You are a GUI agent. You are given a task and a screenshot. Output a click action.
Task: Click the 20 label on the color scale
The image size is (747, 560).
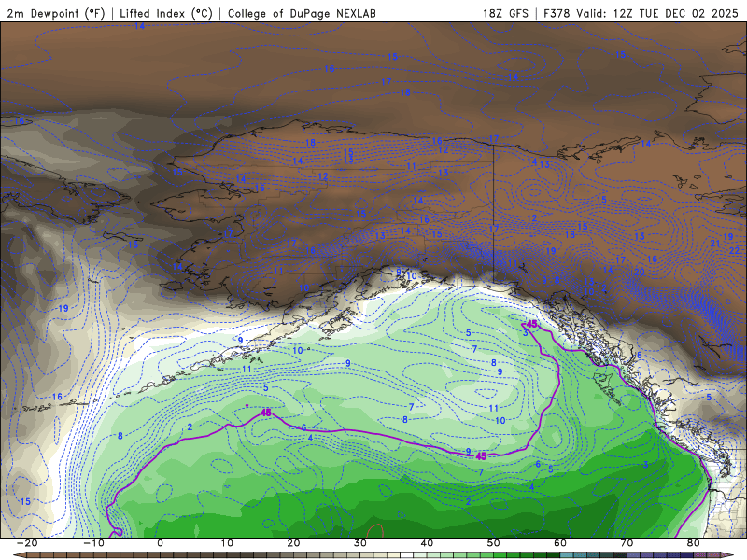click(x=293, y=543)
